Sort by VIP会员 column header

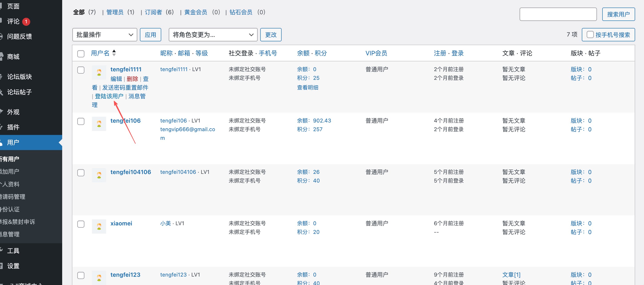(x=376, y=53)
